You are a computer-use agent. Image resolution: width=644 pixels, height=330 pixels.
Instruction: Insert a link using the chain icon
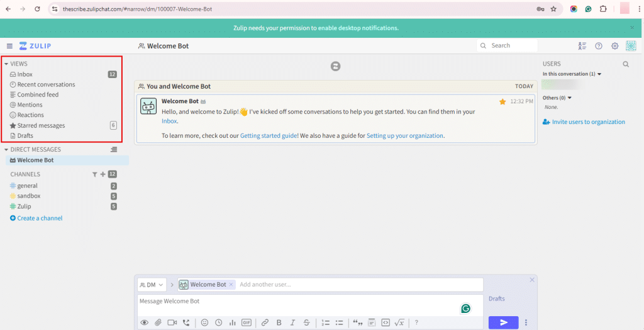(265, 322)
